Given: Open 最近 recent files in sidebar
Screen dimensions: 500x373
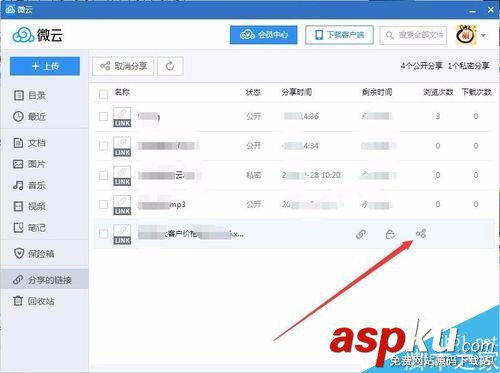Looking at the screenshot, I should (29, 116).
